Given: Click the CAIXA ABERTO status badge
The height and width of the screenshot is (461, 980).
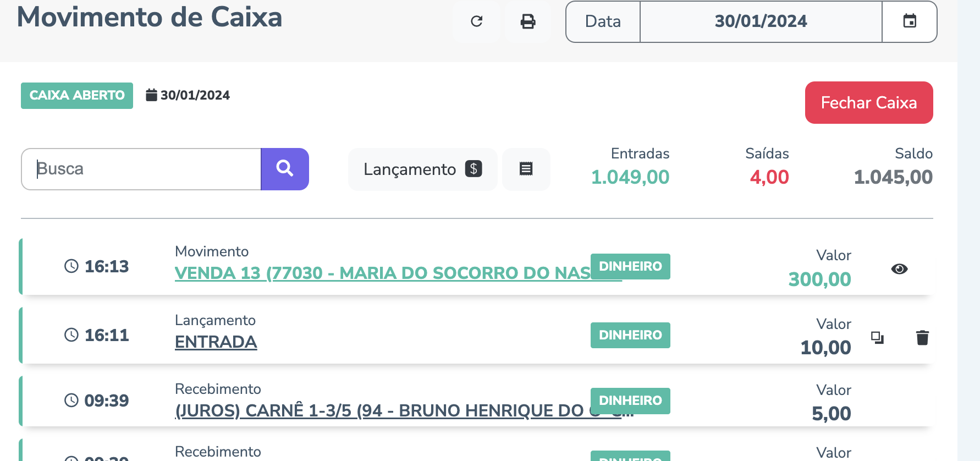Looking at the screenshot, I should point(77,96).
